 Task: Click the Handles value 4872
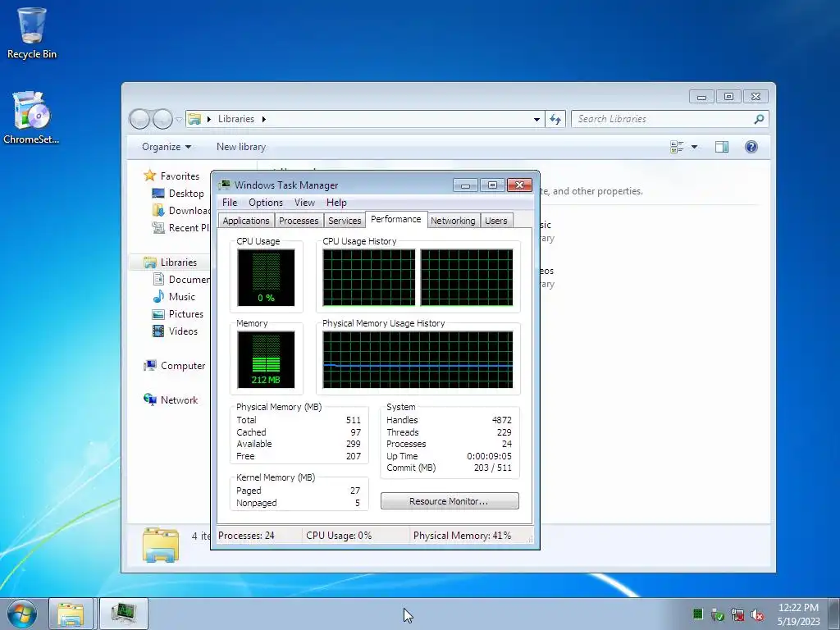tap(502, 420)
